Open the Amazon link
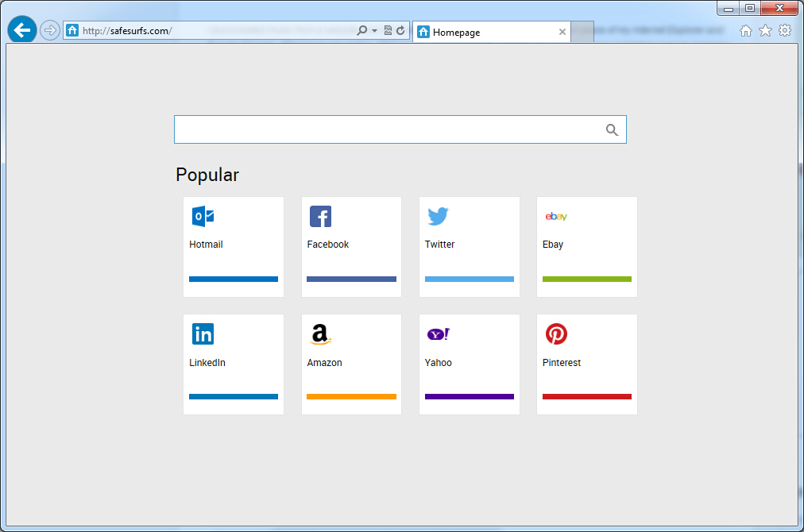The image size is (804, 532). click(x=325, y=362)
